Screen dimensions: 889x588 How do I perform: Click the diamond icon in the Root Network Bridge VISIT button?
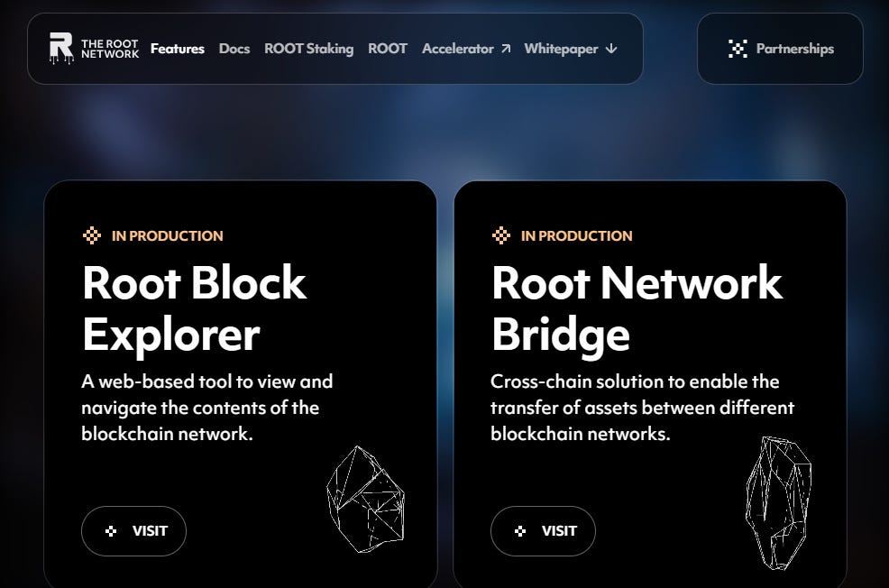pyautogui.click(x=519, y=531)
